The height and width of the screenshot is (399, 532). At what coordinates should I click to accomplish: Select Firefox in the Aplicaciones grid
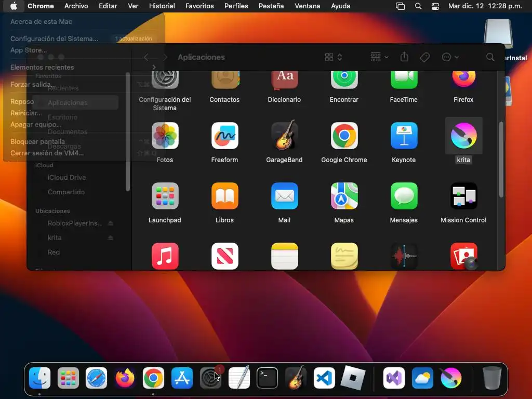coord(463,80)
